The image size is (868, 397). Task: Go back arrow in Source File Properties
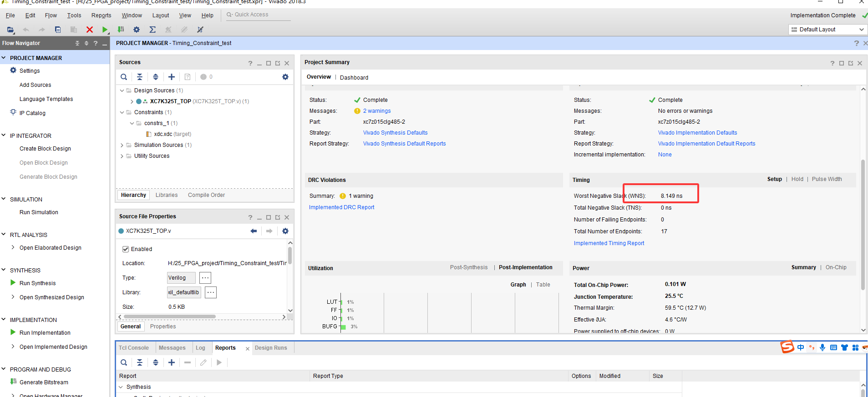[x=254, y=231]
